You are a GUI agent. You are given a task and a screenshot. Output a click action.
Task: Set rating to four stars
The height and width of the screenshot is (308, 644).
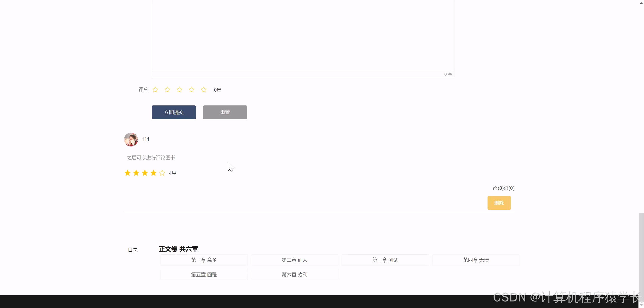[191, 90]
